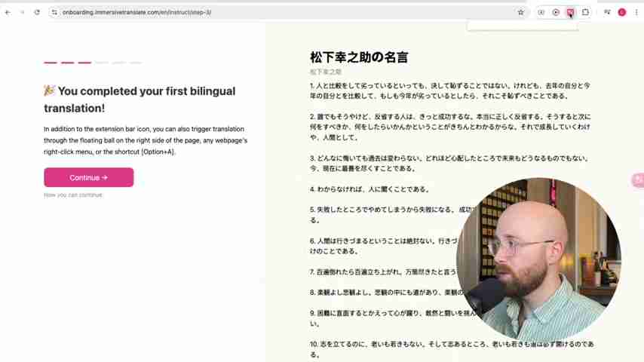Open the media control toolbar icon
644x362 pixels.
[607, 12]
